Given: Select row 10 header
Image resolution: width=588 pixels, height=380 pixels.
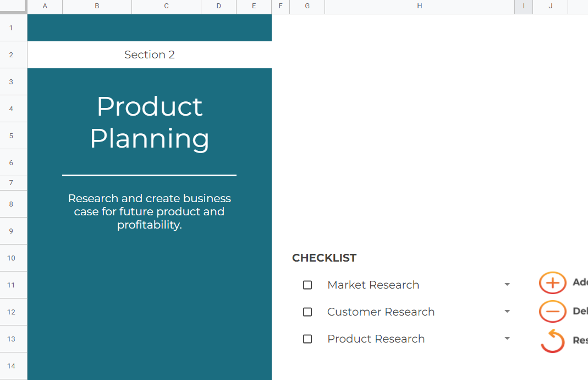Looking at the screenshot, I should (11, 258).
